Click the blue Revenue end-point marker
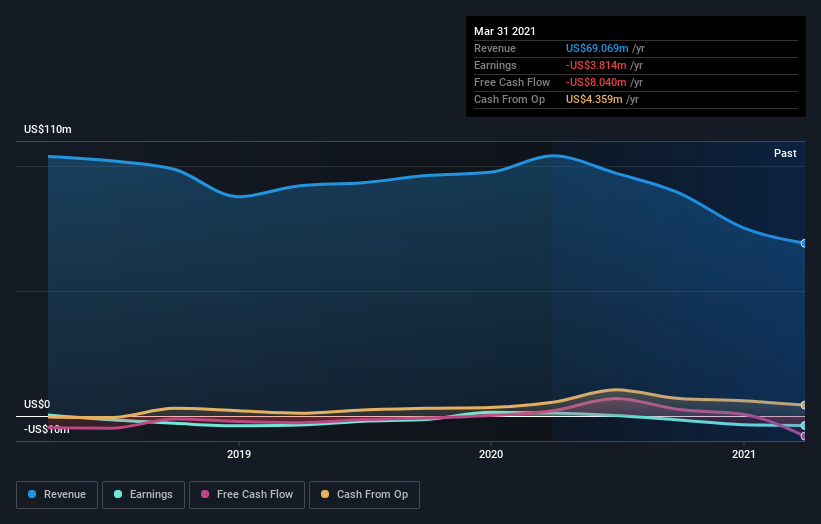The image size is (821, 524). click(804, 243)
